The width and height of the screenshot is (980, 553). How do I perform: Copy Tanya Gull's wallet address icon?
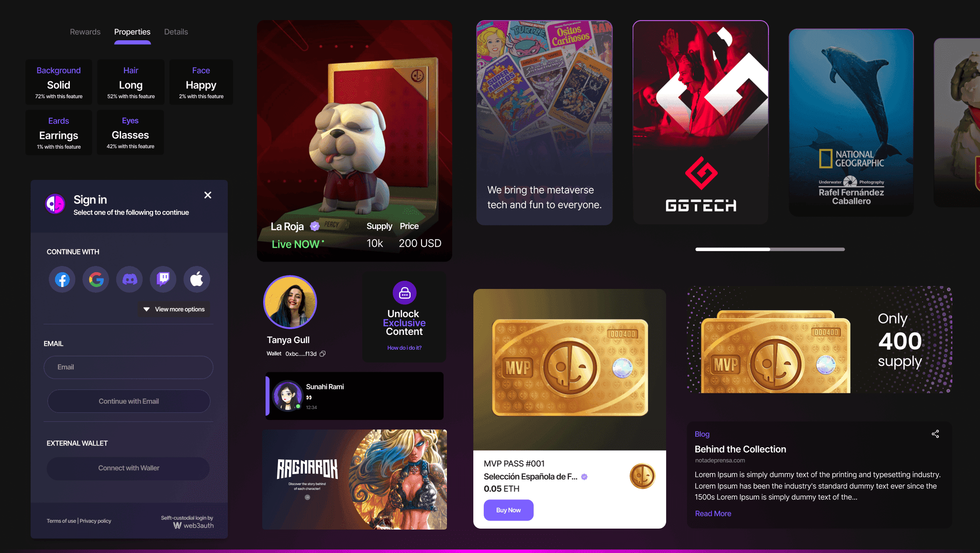[323, 354]
